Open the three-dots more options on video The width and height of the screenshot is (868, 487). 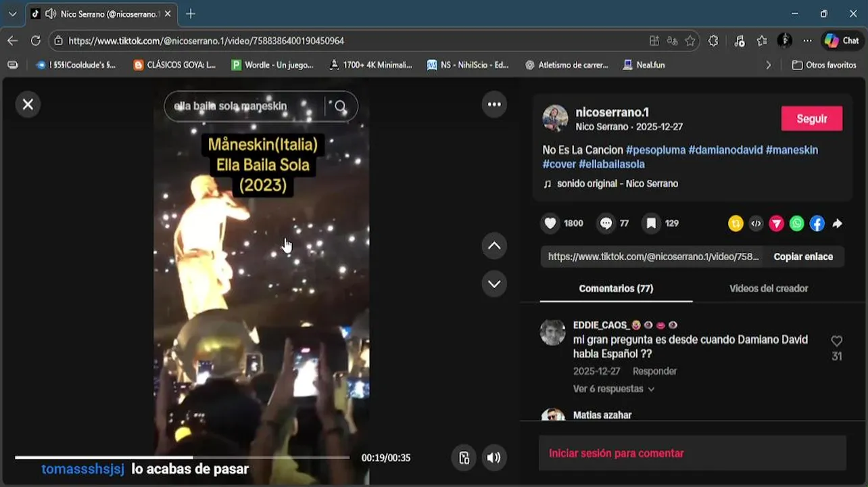494,104
